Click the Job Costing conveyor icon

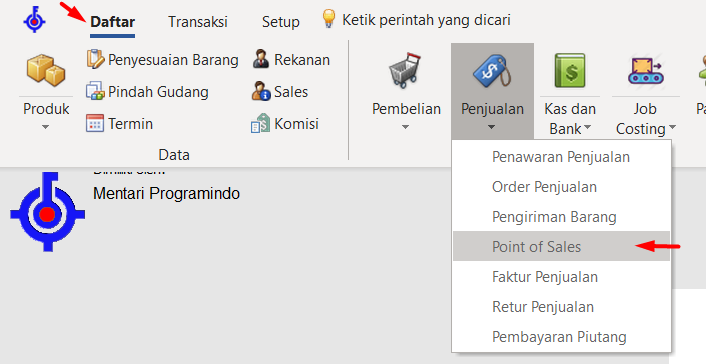[646, 72]
